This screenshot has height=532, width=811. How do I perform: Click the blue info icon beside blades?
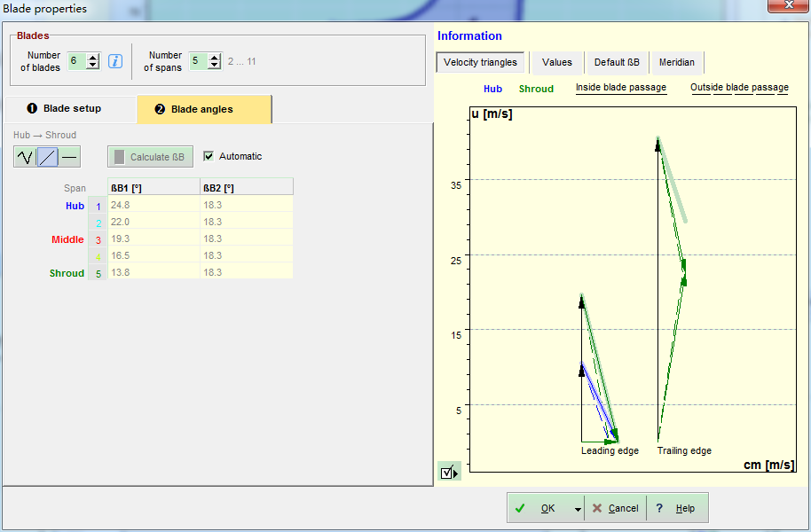pos(115,61)
